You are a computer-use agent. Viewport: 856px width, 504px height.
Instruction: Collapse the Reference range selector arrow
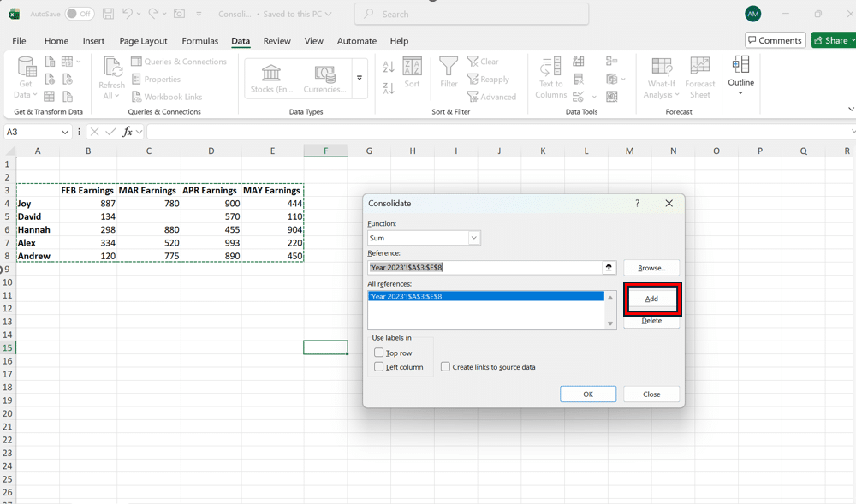click(x=609, y=268)
